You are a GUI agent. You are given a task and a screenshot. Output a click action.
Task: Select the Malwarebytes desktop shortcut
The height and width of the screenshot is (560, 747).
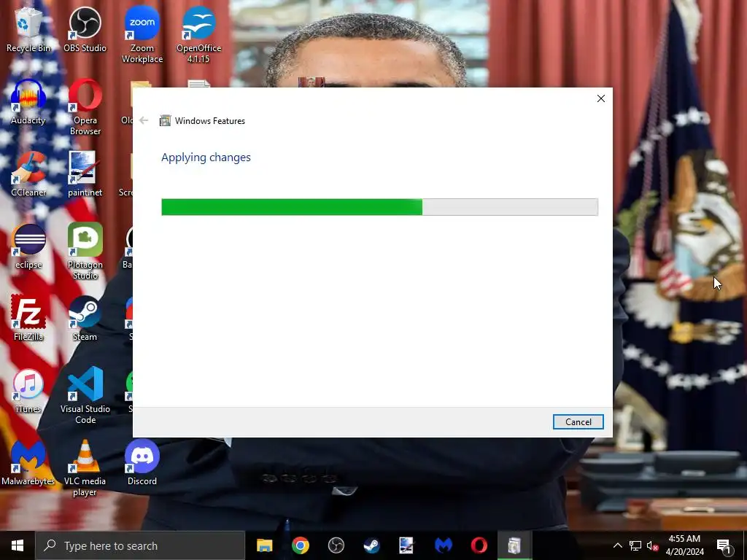tap(28, 463)
